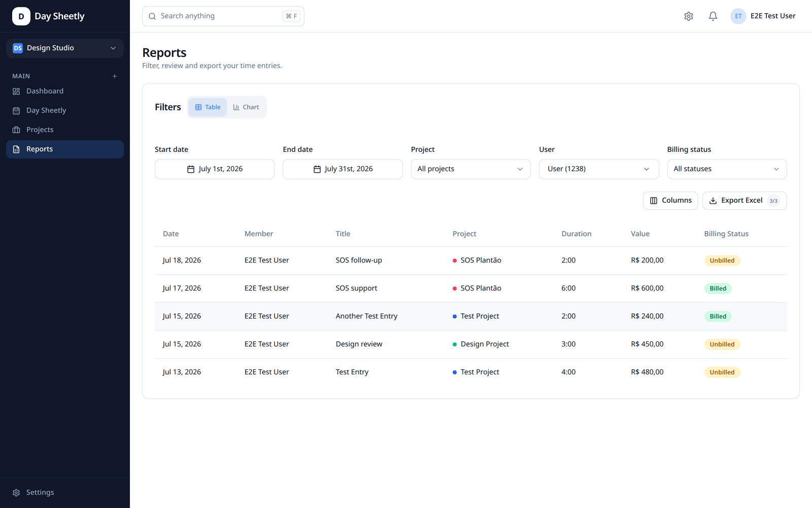Click the End date calendar icon
This screenshot has width=812, height=508.
[x=317, y=169]
